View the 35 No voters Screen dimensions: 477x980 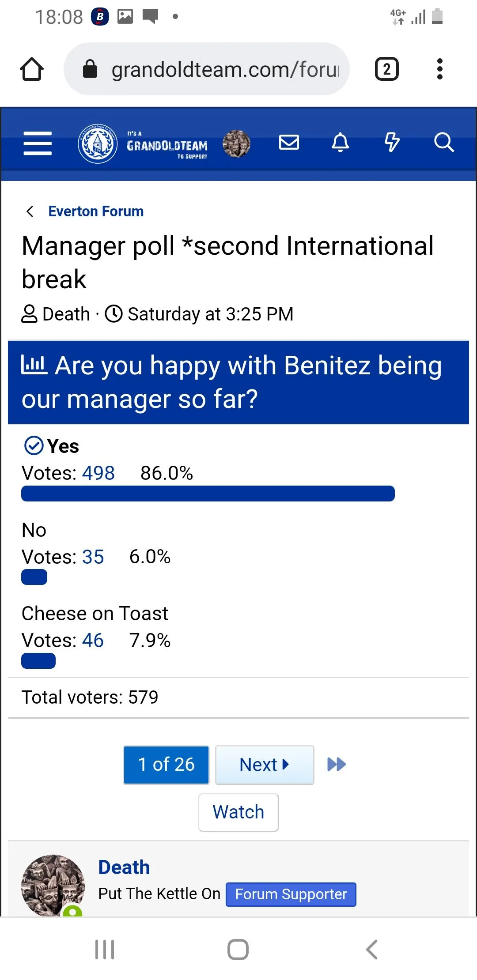tap(93, 557)
